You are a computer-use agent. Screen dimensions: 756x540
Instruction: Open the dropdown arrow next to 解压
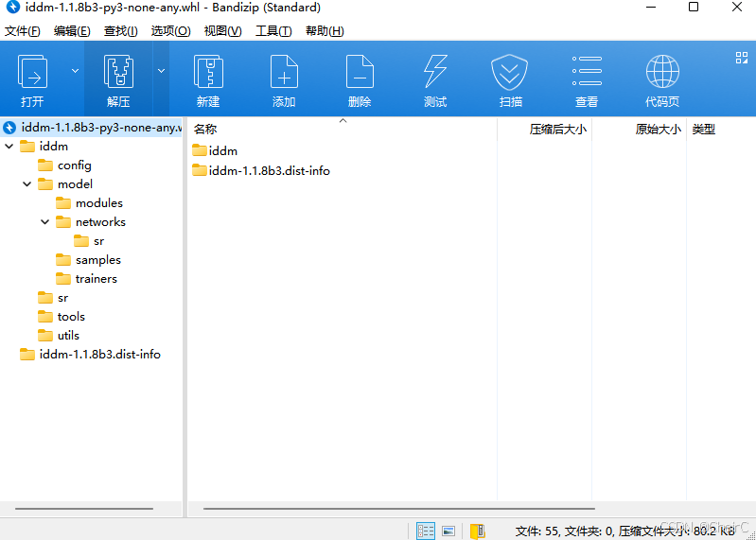(x=161, y=71)
